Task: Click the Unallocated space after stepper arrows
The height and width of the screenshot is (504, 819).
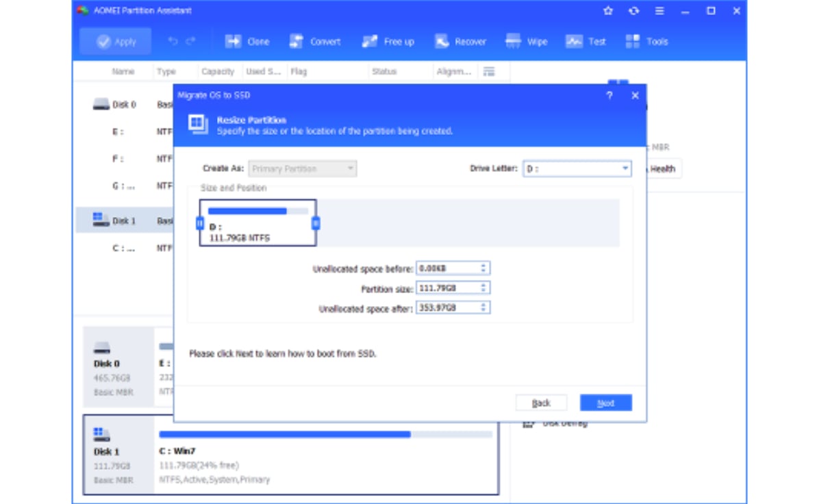Action: (483, 307)
